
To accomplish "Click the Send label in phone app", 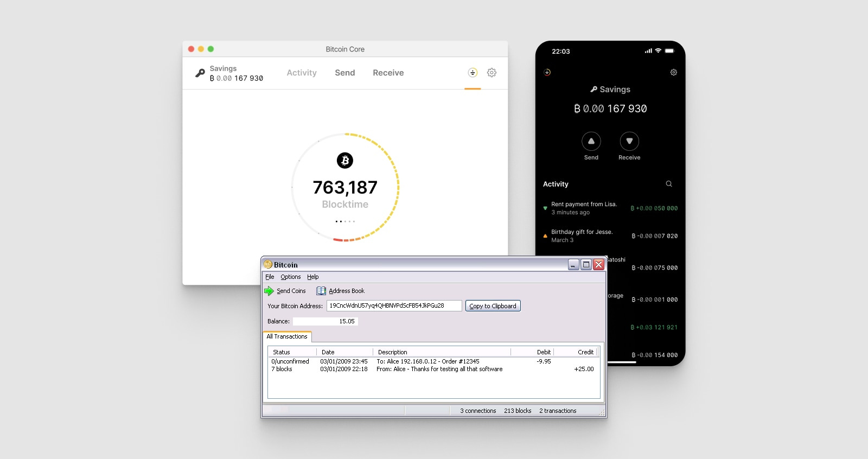I will [591, 157].
